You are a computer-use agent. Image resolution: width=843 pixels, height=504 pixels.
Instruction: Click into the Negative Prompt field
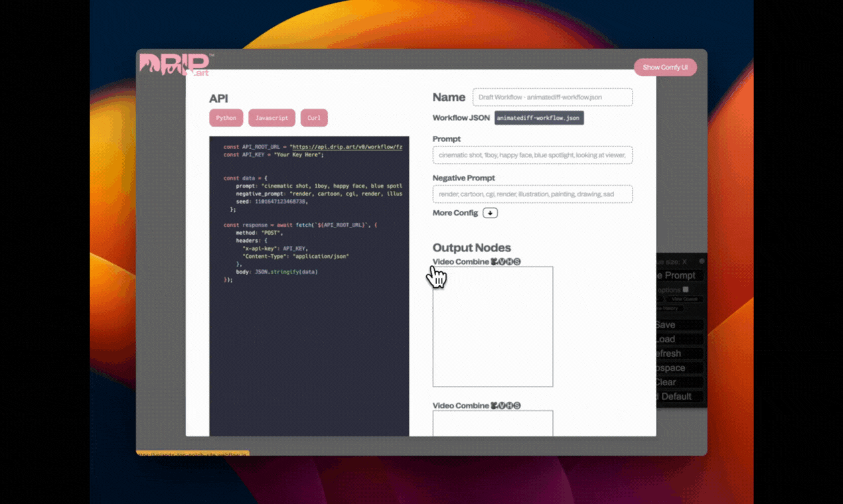point(532,194)
